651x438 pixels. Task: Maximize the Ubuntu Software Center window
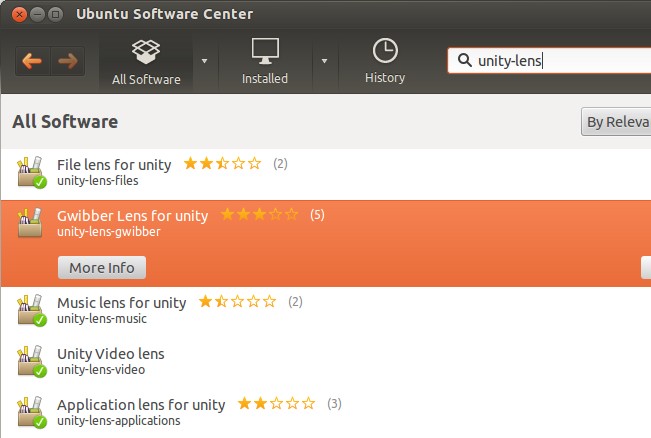click(x=55, y=15)
